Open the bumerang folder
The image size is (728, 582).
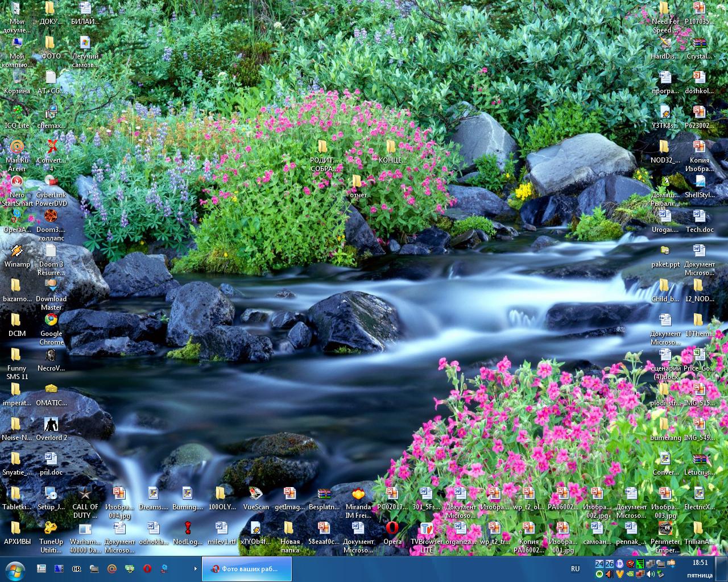665,429
